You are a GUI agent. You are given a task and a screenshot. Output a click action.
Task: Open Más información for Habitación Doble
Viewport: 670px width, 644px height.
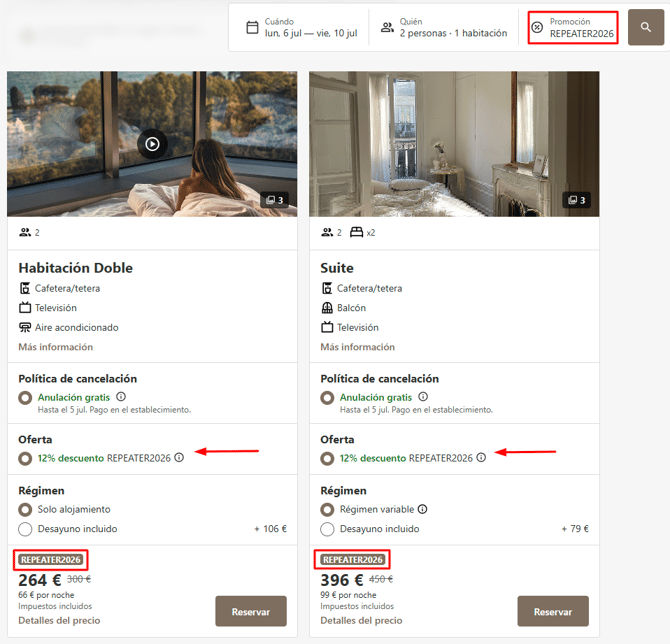[56, 347]
